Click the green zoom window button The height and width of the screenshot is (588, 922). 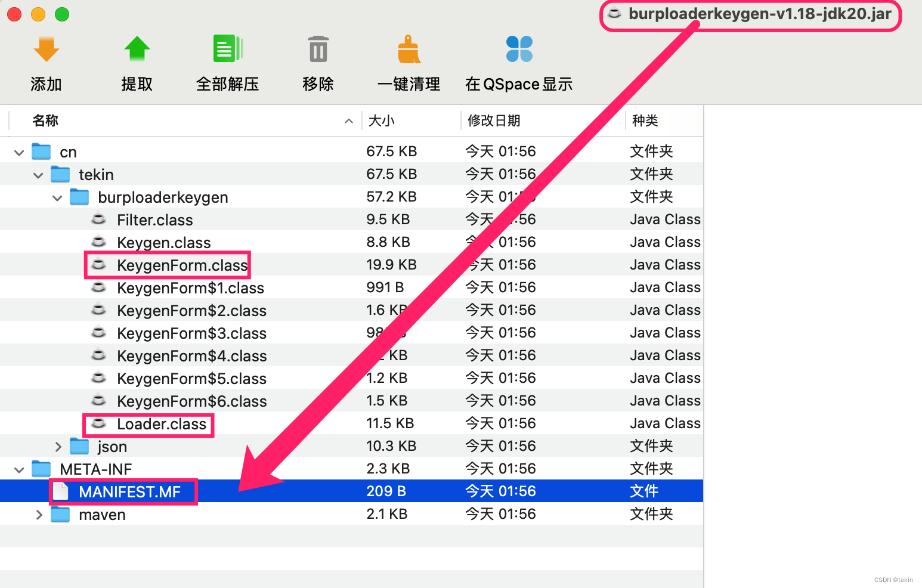pos(62,14)
